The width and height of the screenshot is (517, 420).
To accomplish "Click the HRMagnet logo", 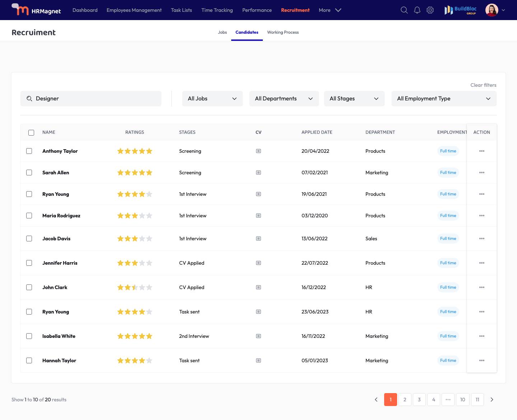I will point(36,10).
